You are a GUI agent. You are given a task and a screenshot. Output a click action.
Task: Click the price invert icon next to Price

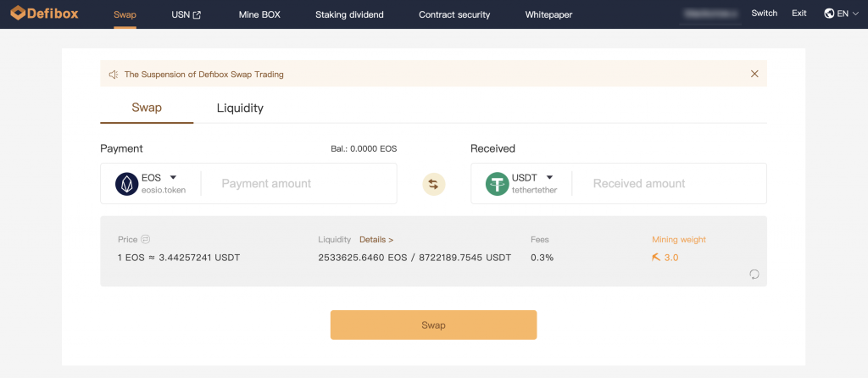coord(146,240)
